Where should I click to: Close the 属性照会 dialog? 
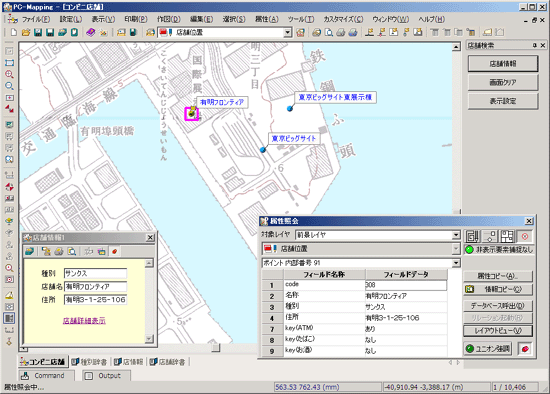(529, 221)
